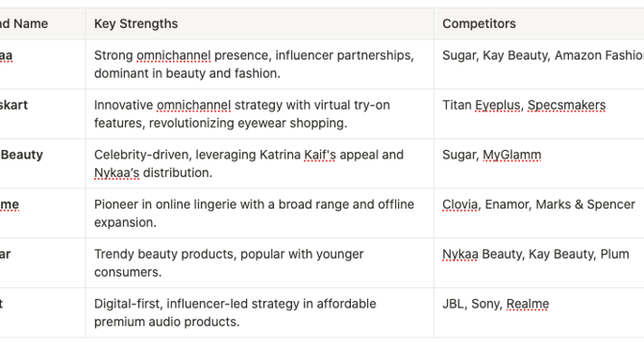Image resolution: width=644 pixels, height=346 pixels.
Task: Click the underlined word Nykaa's in Key Strengths
Action: click(116, 173)
